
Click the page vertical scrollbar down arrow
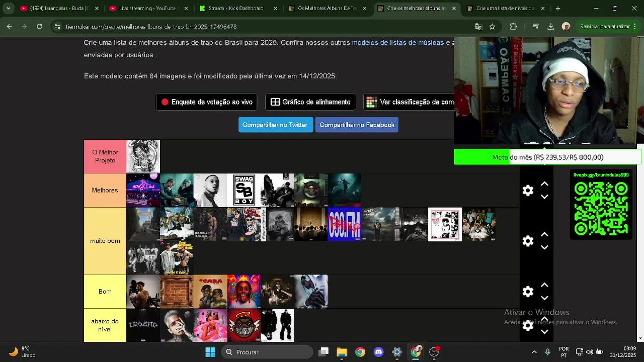click(x=640, y=338)
